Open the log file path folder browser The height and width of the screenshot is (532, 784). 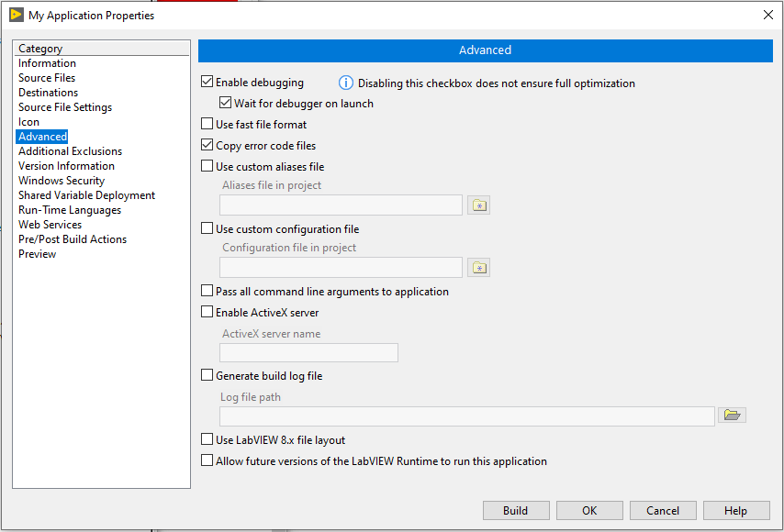coord(733,415)
